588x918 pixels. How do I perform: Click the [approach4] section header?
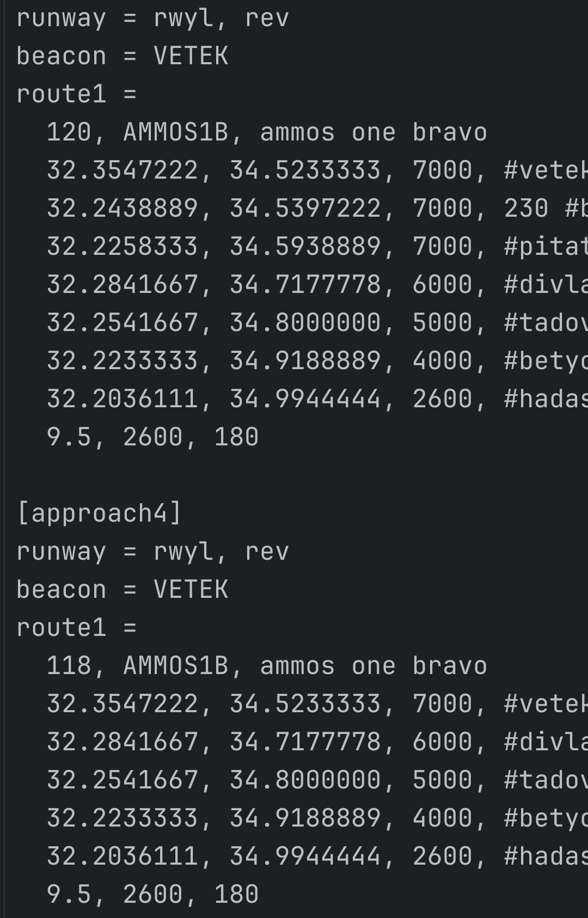click(99, 513)
